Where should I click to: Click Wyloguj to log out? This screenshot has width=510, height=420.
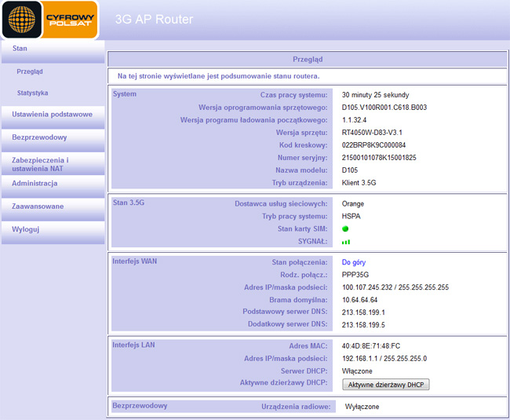[x=25, y=229]
